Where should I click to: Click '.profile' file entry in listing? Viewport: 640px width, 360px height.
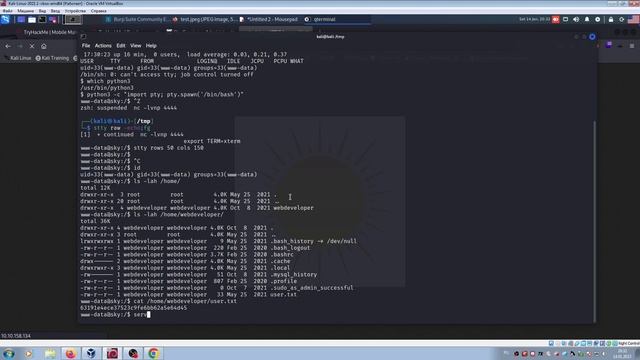[x=284, y=281]
